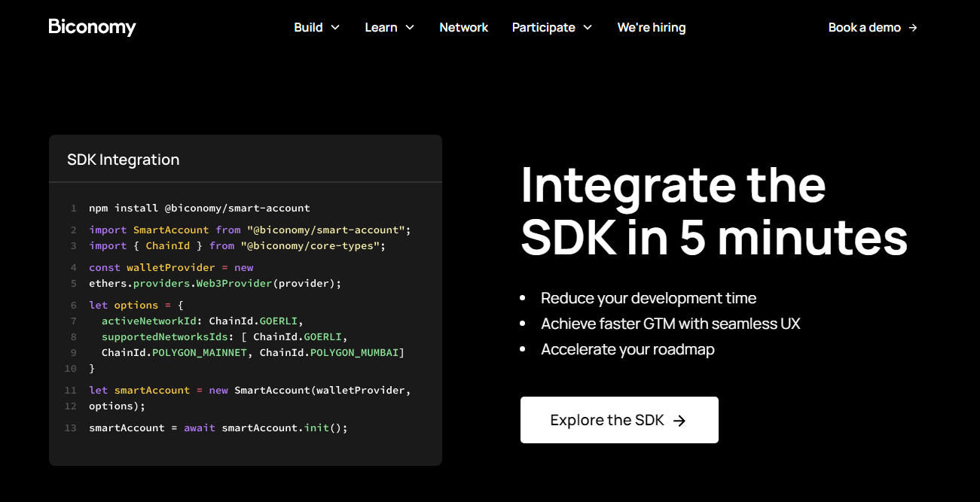Click Accelerate your roadmap bullet

click(627, 349)
